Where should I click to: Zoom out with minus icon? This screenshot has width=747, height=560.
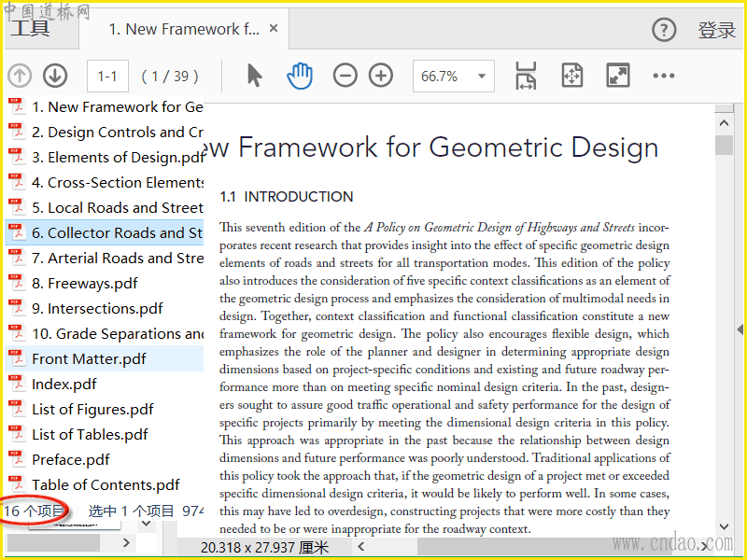click(345, 77)
